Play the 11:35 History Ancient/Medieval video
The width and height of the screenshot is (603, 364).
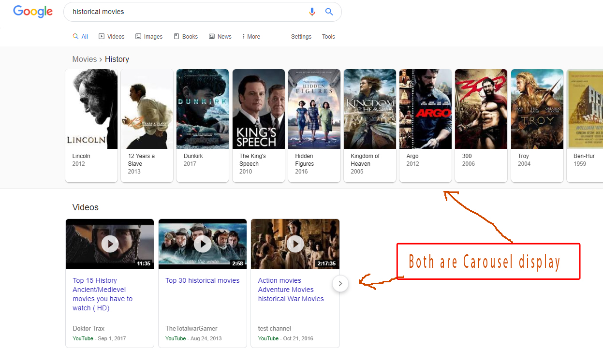(x=110, y=244)
